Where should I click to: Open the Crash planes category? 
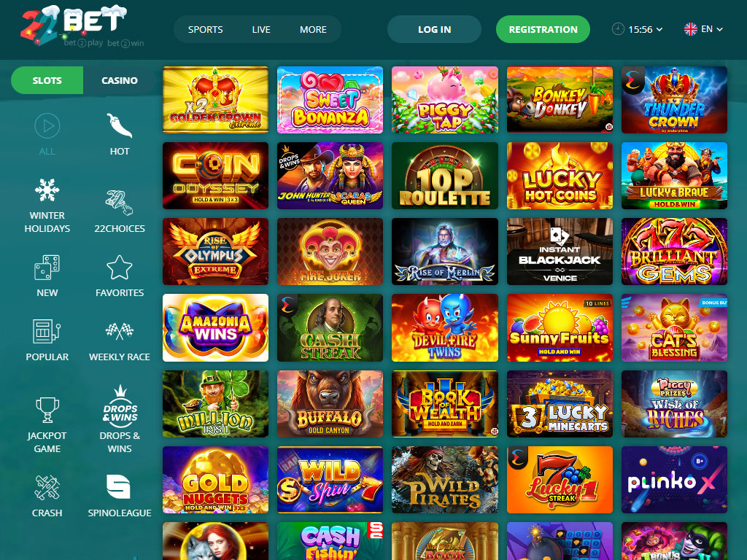coord(47,488)
